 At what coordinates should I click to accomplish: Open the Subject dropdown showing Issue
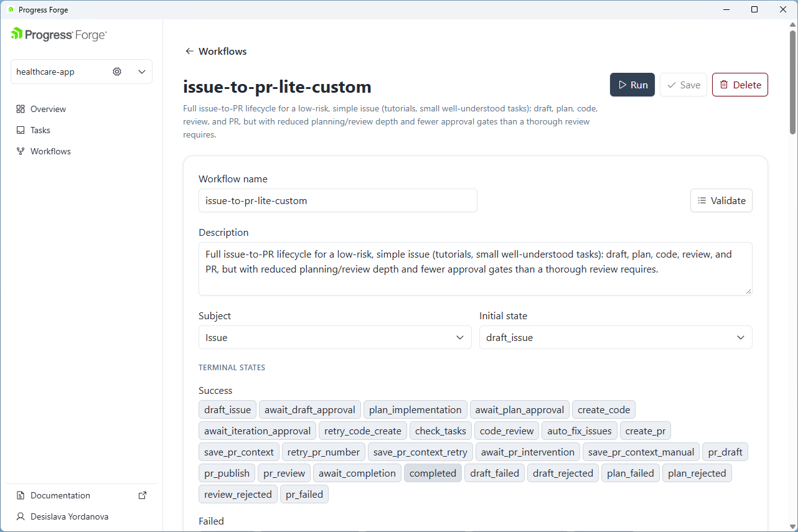(x=335, y=337)
